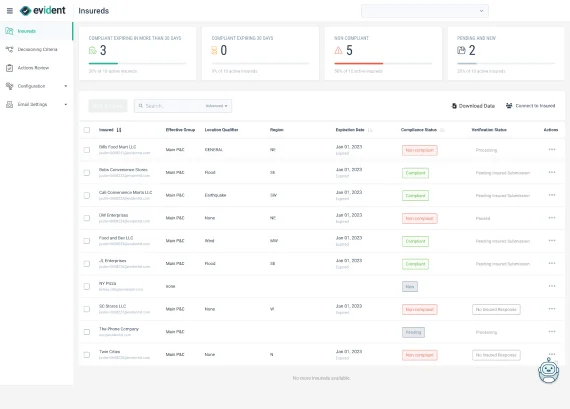The height and width of the screenshot is (409, 570).
Task: Click the green compliant icon beside 3
Action: [x=93, y=50]
